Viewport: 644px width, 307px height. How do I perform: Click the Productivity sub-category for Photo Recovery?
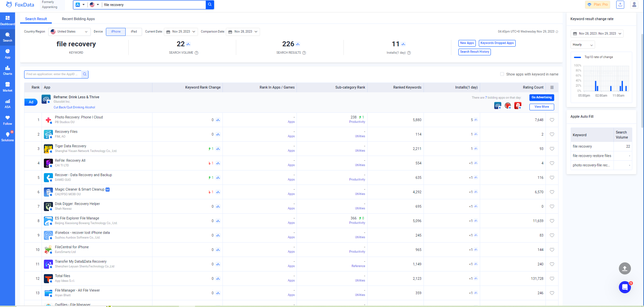[x=357, y=122]
